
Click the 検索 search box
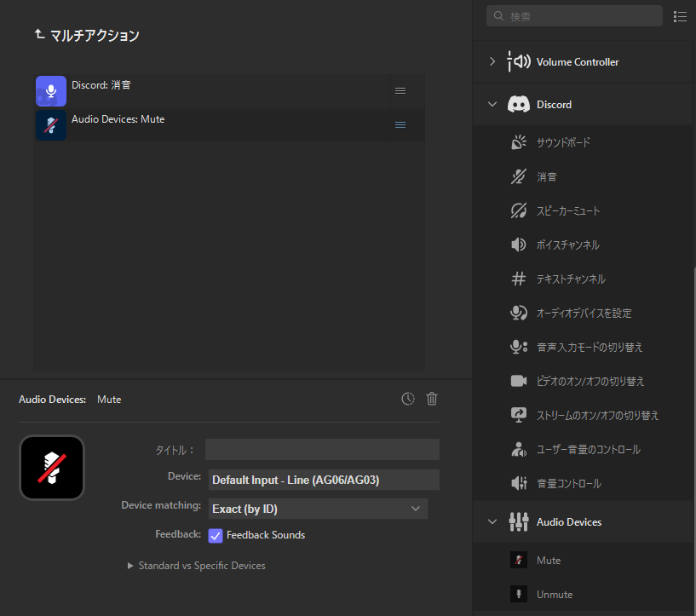[575, 16]
